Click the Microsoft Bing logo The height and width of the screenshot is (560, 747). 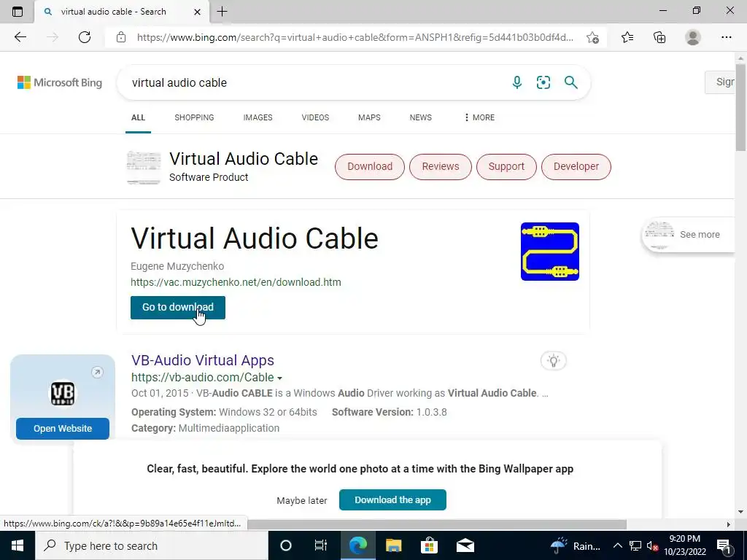point(60,82)
